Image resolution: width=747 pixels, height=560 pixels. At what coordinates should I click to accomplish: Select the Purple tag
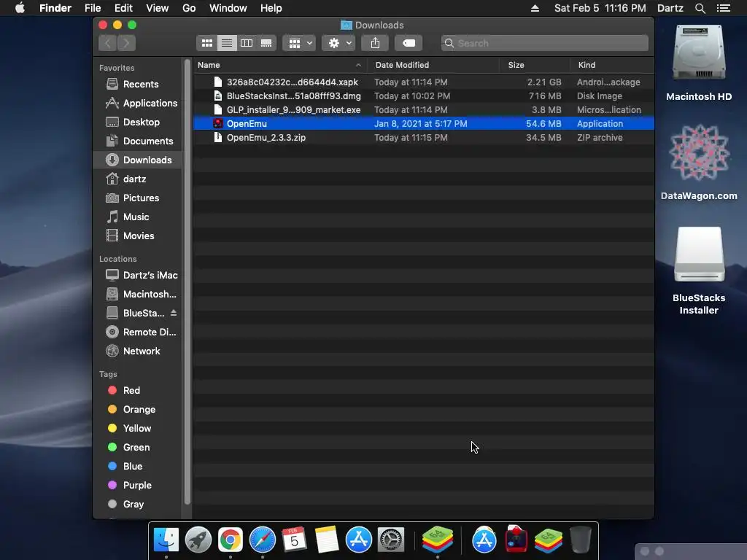pyautogui.click(x=138, y=486)
